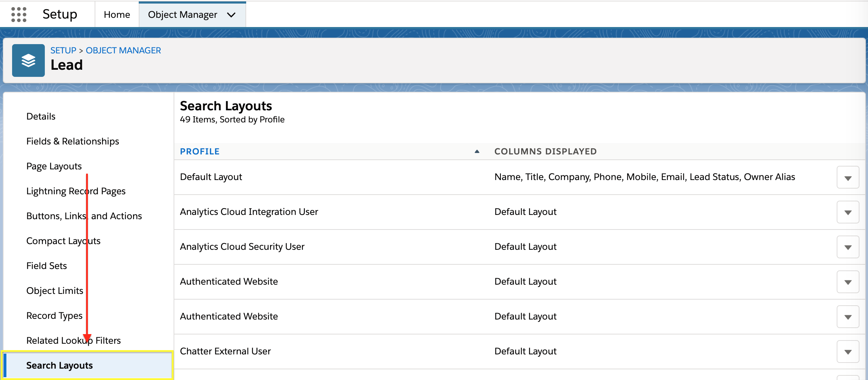Open Related Lookup Filters section
This screenshot has height=380, width=868.
[x=74, y=341]
